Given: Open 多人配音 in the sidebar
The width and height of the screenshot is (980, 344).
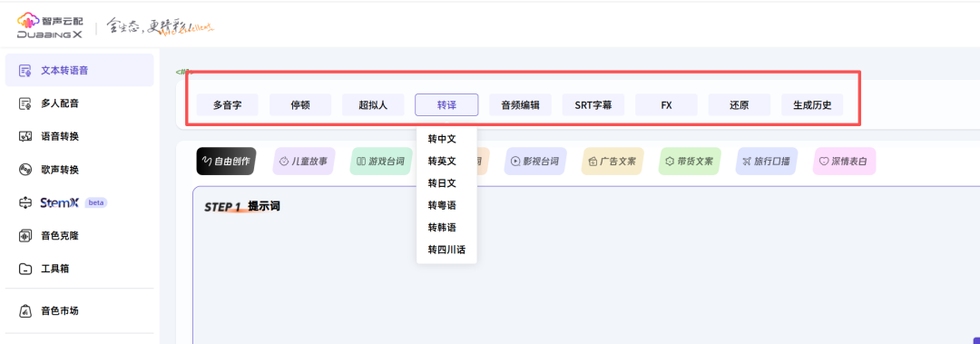Looking at the screenshot, I should coord(79,103).
